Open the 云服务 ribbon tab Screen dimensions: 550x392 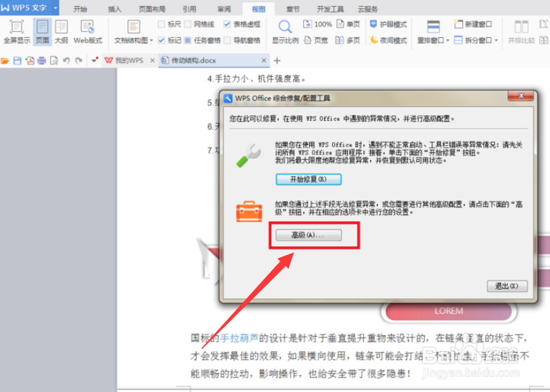pos(367,9)
